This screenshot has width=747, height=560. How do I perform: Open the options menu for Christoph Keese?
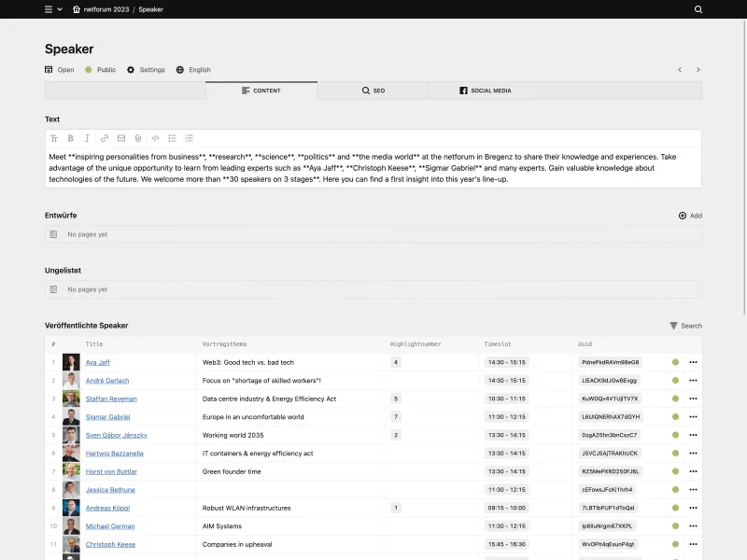pos(692,543)
